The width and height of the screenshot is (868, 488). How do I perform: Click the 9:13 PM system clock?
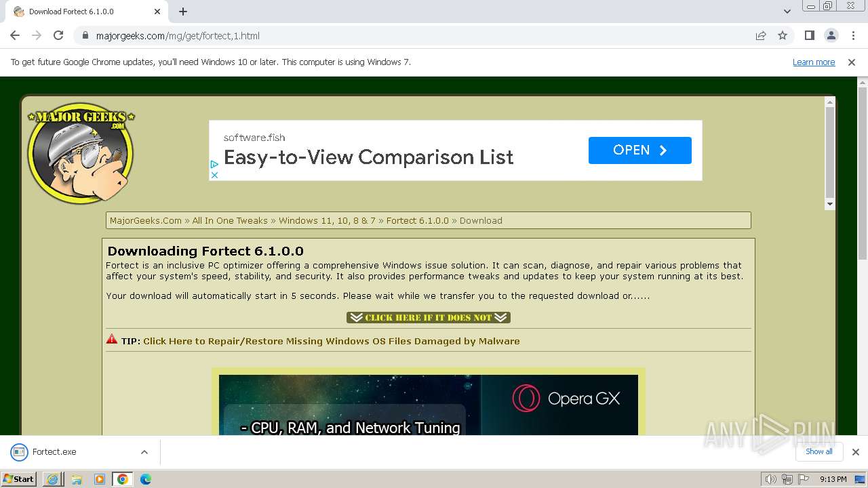tap(833, 479)
